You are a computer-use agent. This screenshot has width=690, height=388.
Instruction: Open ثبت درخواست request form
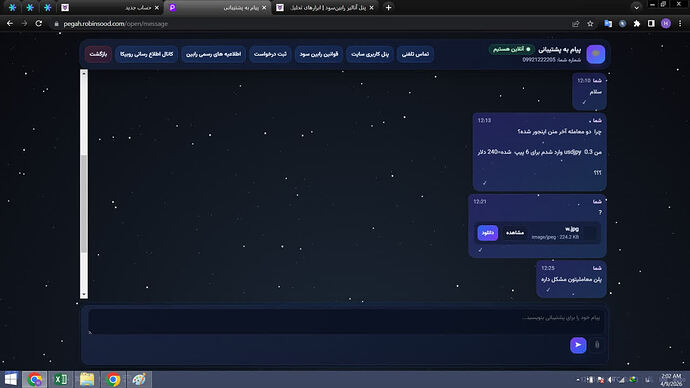270,54
